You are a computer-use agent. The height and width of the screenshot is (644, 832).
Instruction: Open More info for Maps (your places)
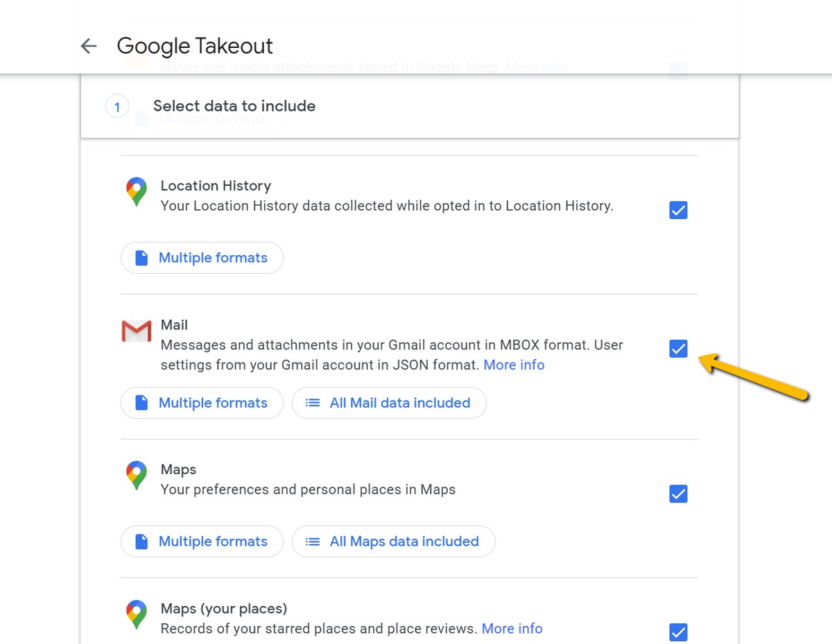click(x=512, y=629)
